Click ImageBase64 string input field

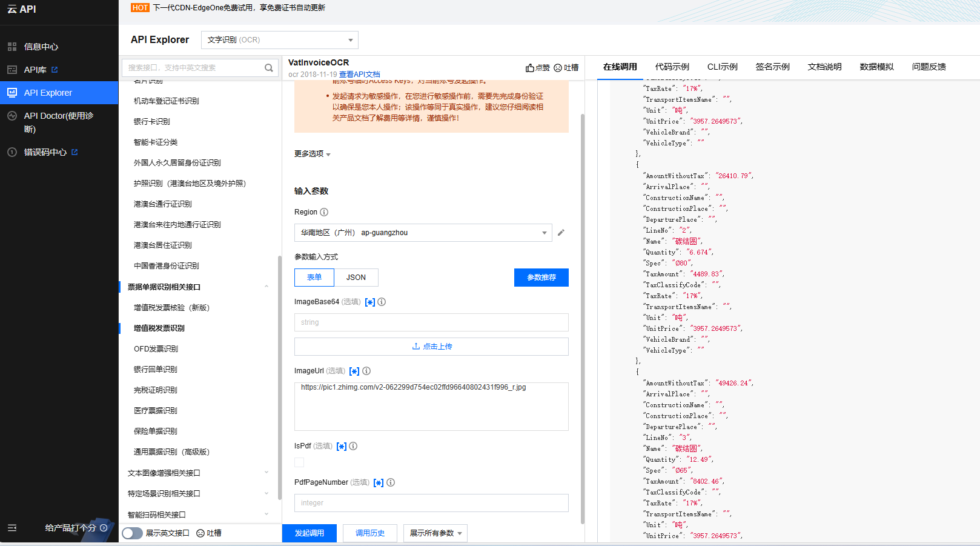click(x=431, y=322)
